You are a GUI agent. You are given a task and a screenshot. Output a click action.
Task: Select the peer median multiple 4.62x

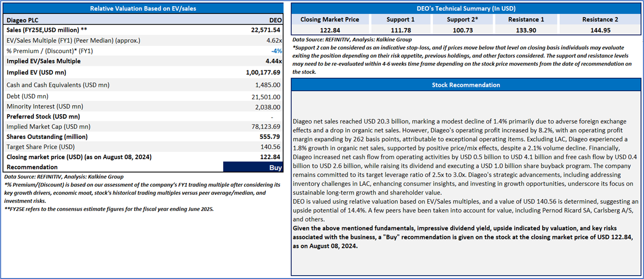274,40
